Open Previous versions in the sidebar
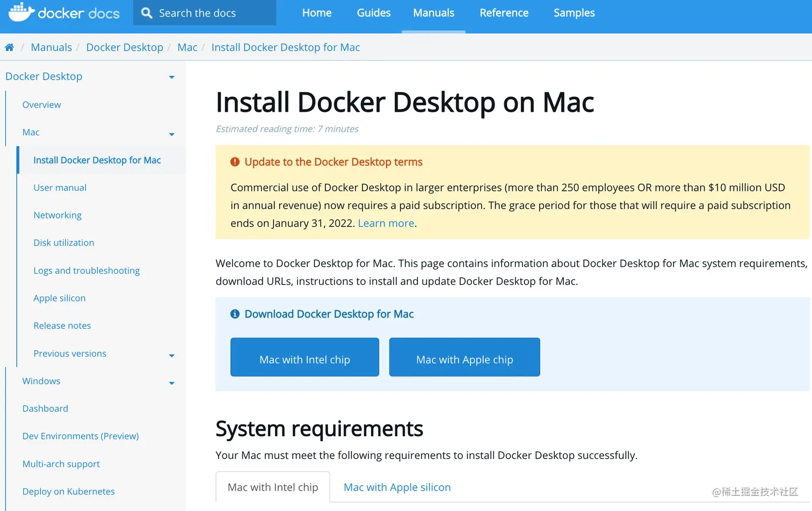Viewport: 812px width, 511px height. (x=70, y=354)
